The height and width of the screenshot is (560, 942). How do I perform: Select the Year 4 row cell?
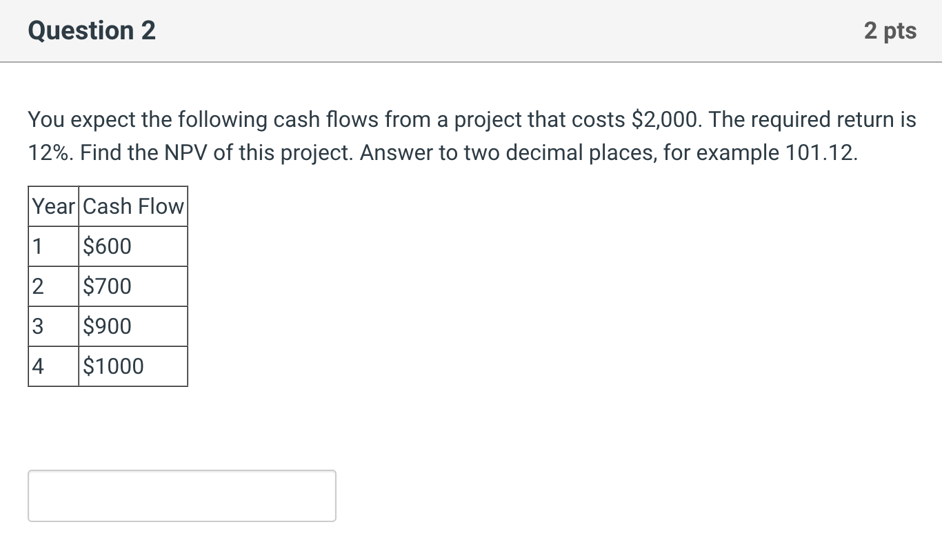tap(54, 366)
